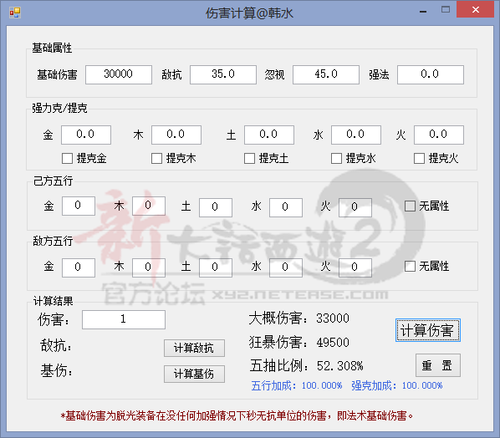500x438 pixels.
Task: Focus the 土 field in 己方五行
Action: click(x=216, y=207)
